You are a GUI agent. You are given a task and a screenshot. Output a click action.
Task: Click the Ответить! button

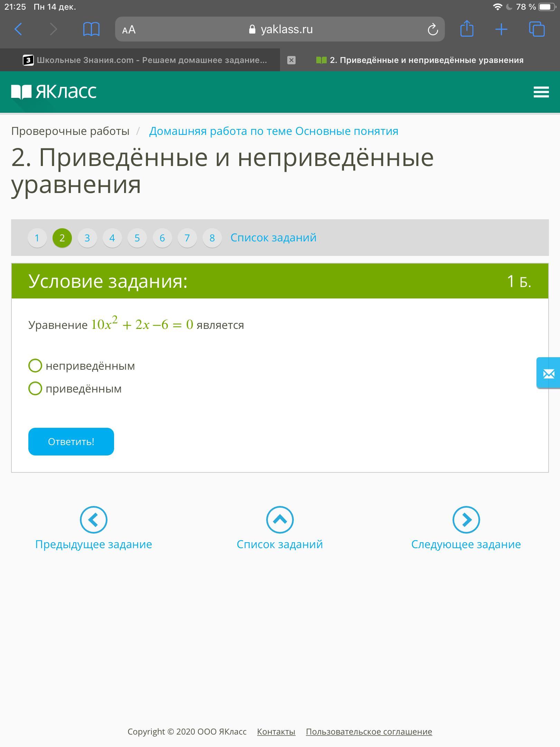click(71, 442)
